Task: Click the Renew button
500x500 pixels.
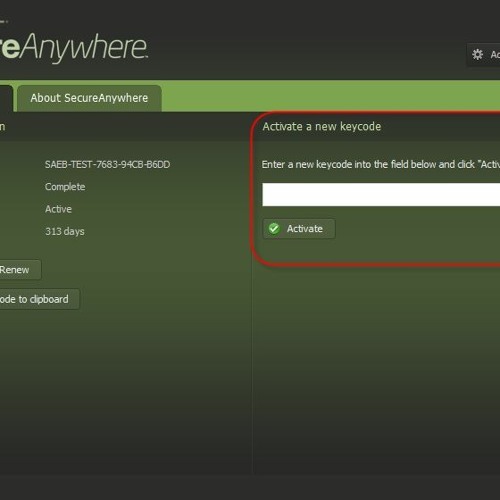Action: point(20,270)
